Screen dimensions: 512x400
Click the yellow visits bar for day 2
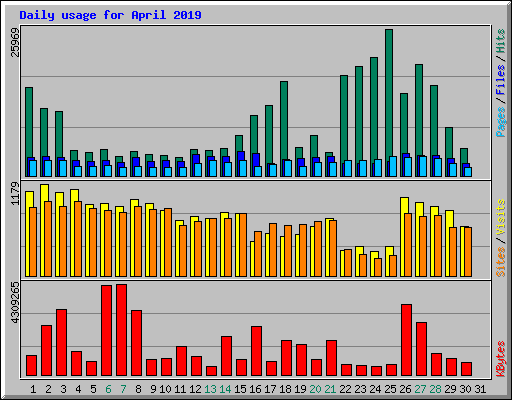click(45, 193)
